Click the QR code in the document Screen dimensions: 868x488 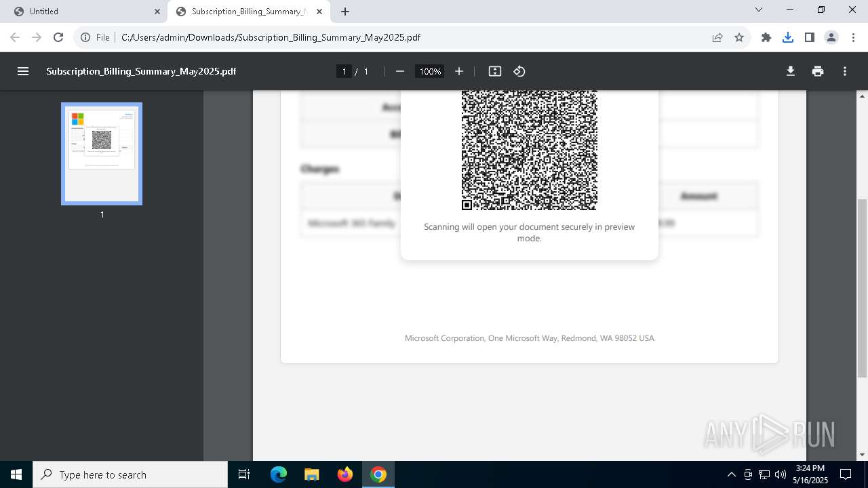tap(530, 150)
